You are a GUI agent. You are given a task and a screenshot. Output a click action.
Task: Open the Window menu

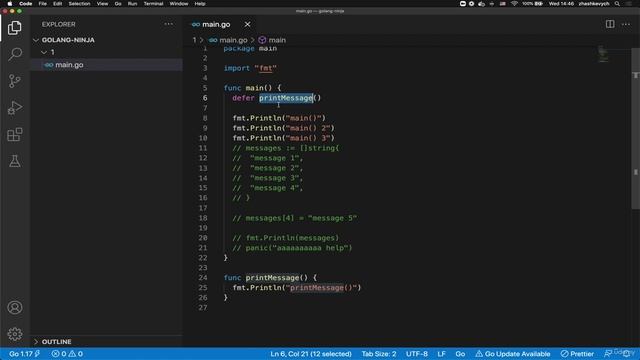179,4
